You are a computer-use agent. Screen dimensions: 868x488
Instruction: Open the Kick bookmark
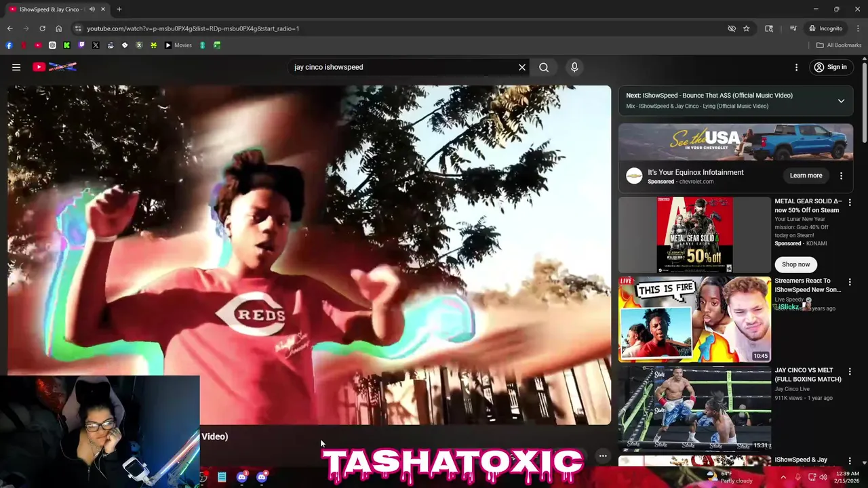click(x=67, y=45)
